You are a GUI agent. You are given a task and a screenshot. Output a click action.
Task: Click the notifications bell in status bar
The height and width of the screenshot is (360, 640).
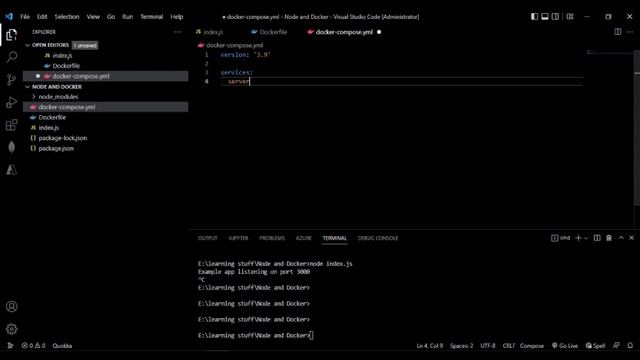click(630, 346)
